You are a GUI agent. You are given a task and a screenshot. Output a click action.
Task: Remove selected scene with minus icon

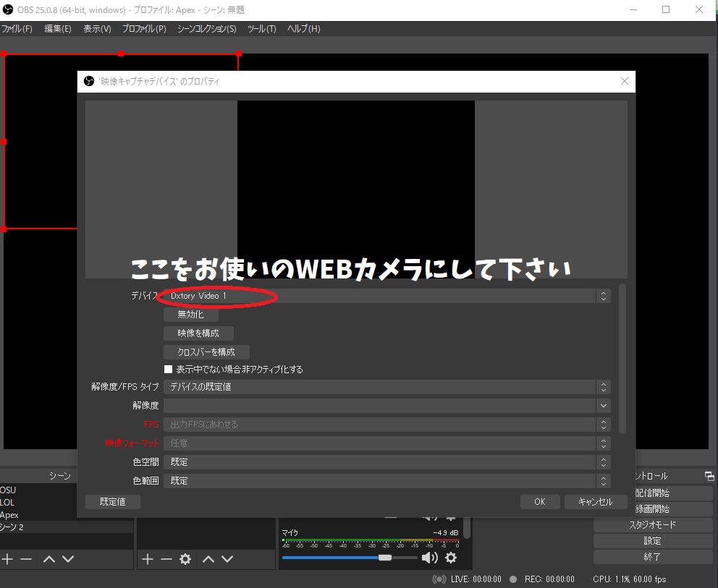pos(26,559)
